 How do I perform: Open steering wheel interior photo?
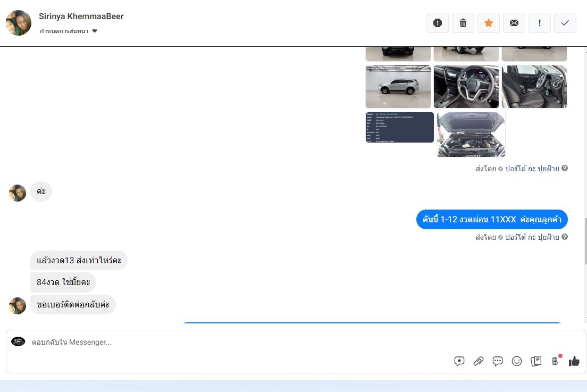[x=466, y=87]
